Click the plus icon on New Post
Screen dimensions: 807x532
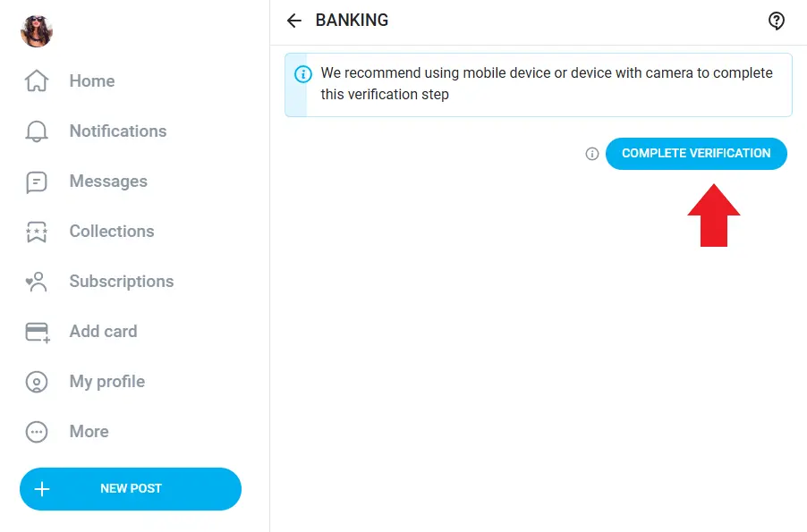pyautogui.click(x=42, y=488)
